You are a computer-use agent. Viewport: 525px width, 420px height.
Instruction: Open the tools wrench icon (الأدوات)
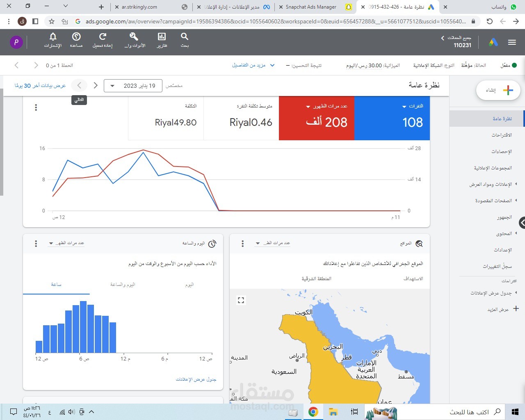[135, 40]
